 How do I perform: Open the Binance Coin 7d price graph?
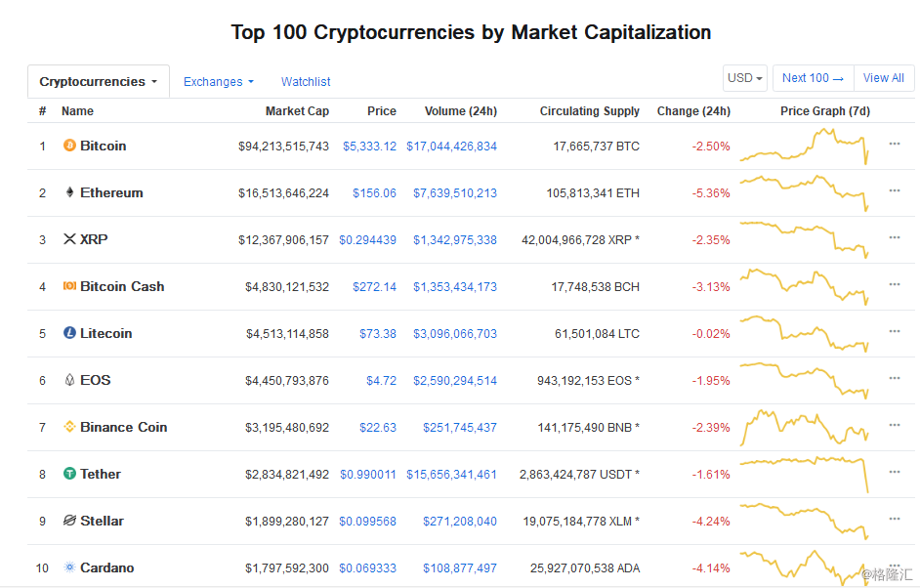pyautogui.click(x=804, y=427)
